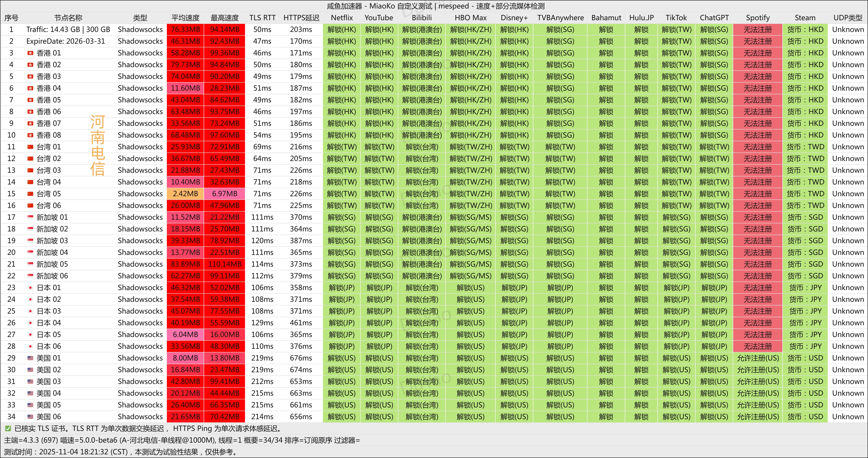Click the Traffic: 14.43 GB | 300 GB row

[x=68, y=30]
